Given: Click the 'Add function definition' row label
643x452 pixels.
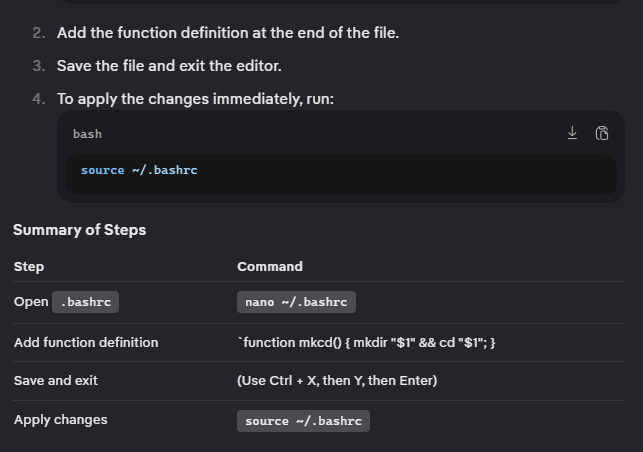Looking at the screenshot, I should [x=86, y=342].
